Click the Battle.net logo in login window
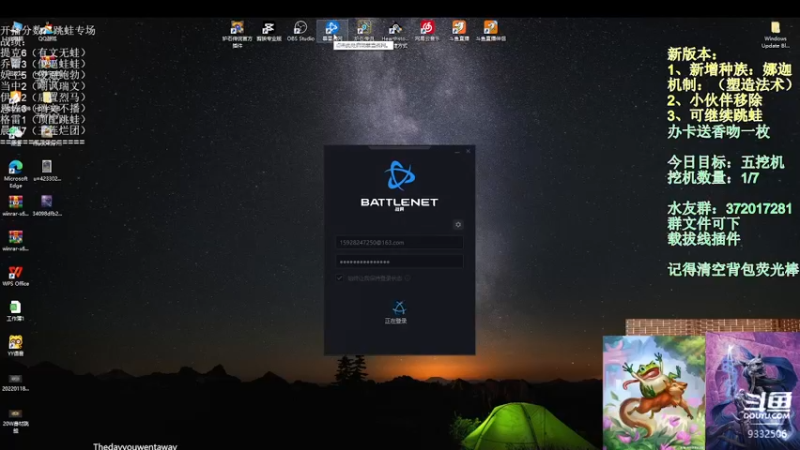The height and width of the screenshot is (450, 800). coord(399,176)
